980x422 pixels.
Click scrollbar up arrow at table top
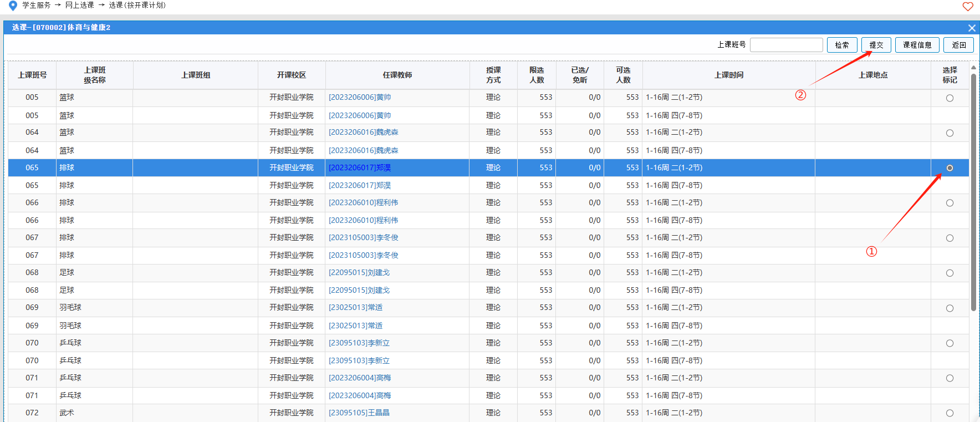tap(973, 68)
